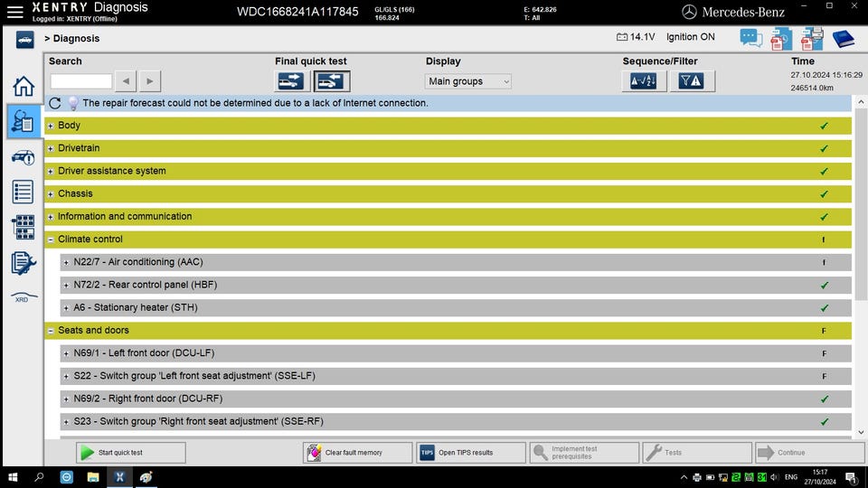Viewport: 868px width, 488px height.
Task: Expand Information and communication group
Action: click(51, 217)
